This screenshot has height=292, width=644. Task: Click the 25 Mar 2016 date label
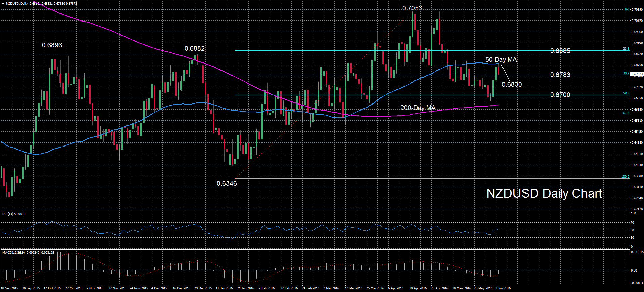(x=375, y=288)
